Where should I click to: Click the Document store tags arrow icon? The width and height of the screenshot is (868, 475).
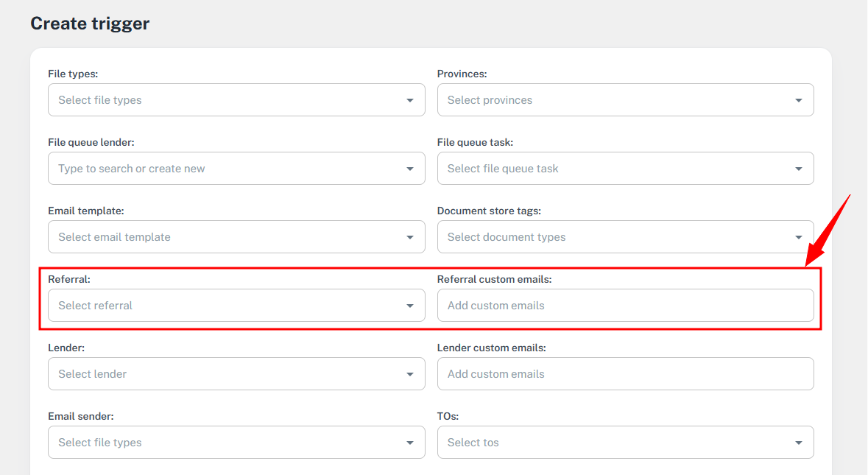coord(799,237)
